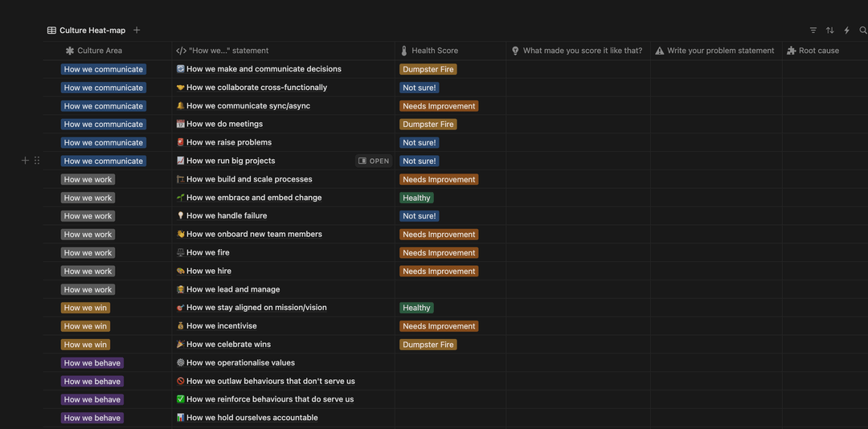The image size is (868, 429).
Task: Click the search magnifier icon
Action: tap(863, 31)
